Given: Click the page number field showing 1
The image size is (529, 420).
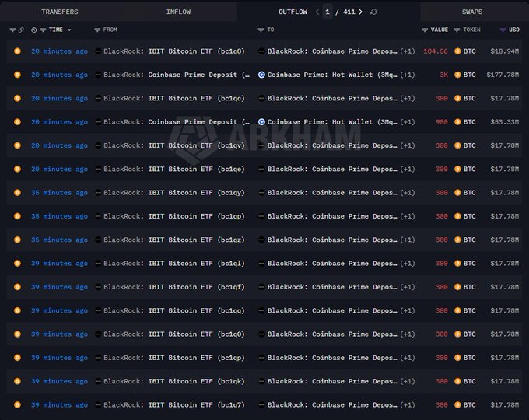Looking at the screenshot, I should (328, 12).
